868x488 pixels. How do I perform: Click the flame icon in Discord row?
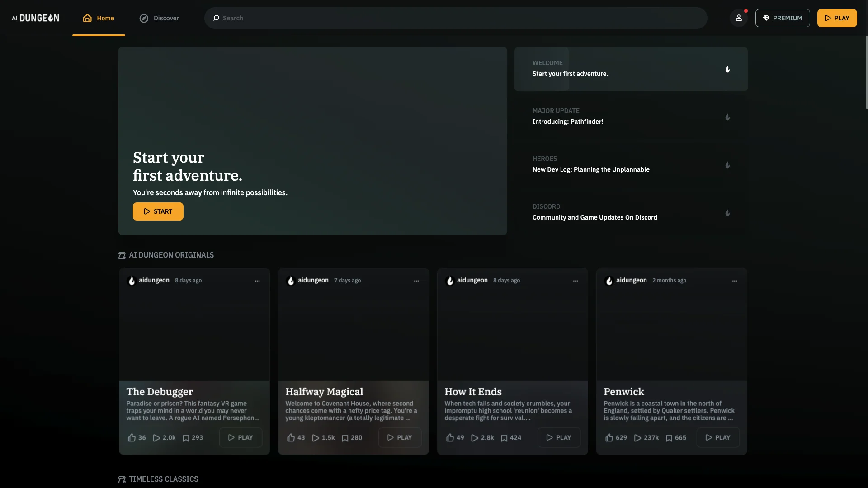tap(727, 213)
